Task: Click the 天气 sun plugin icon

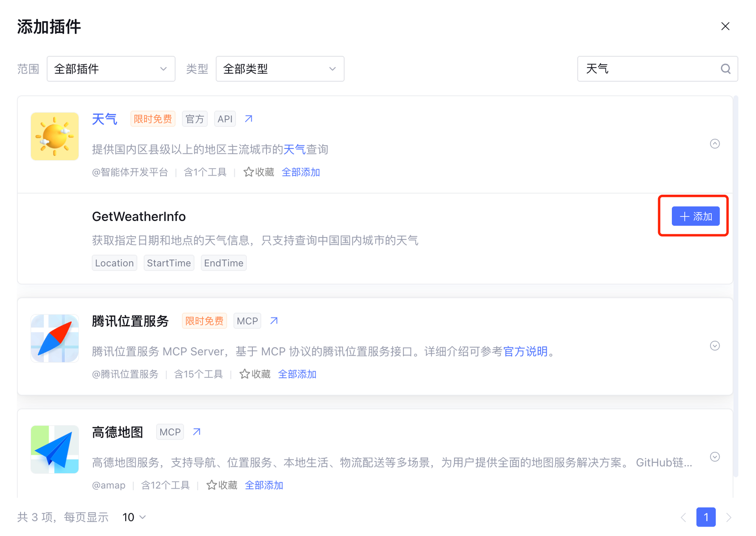Action: pyautogui.click(x=55, y=136)
